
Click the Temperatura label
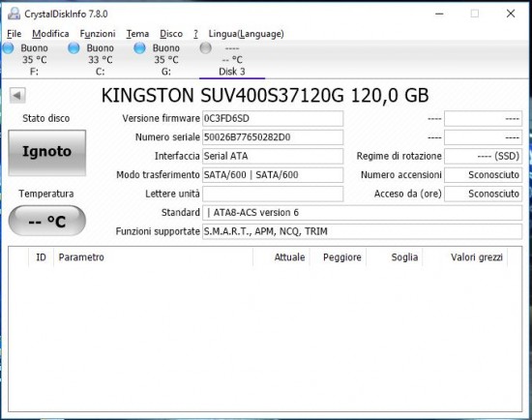(x=46, y=194)
